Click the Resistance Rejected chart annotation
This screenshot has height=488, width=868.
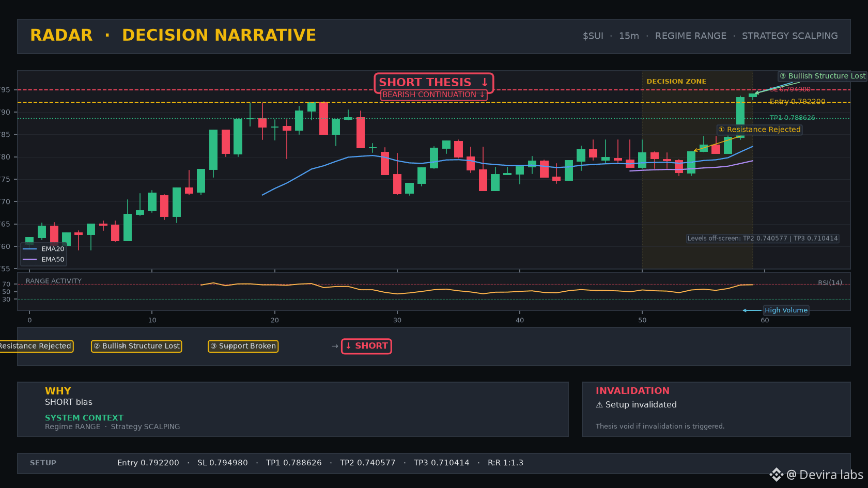point(760,130)
